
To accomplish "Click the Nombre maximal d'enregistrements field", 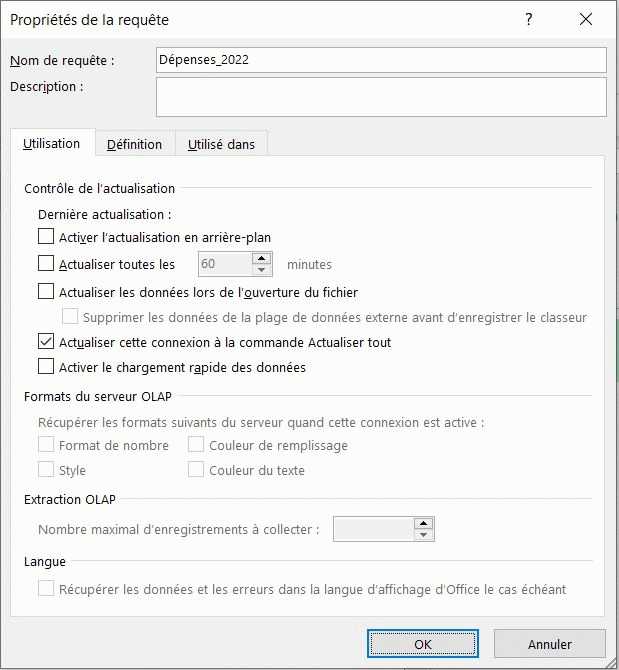I will (x=372, y=529).
